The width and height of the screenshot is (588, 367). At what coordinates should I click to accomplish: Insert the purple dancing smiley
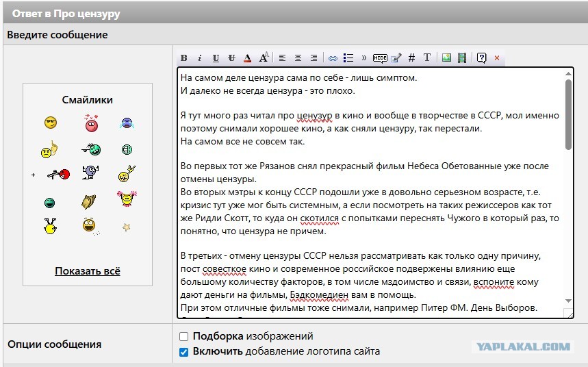click(90, 172)
